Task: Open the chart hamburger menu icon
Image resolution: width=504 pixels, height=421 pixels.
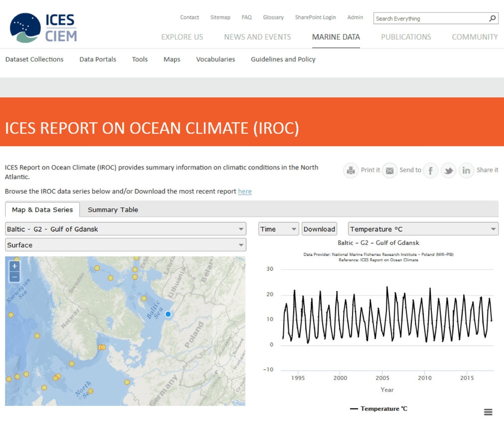Action: click(488, 412)
